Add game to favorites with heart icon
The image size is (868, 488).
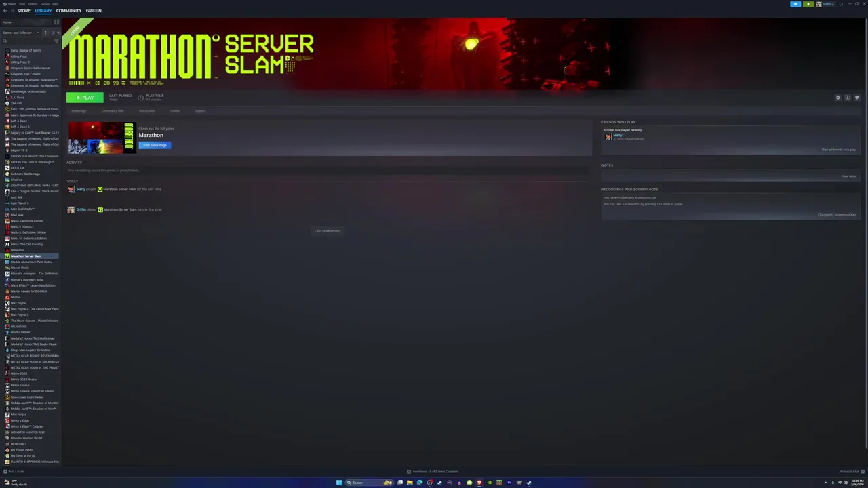tap(856, 98)
